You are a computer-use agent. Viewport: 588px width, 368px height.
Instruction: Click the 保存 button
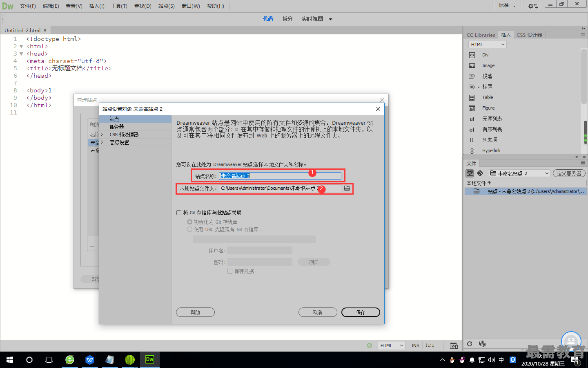click(361, 312)
